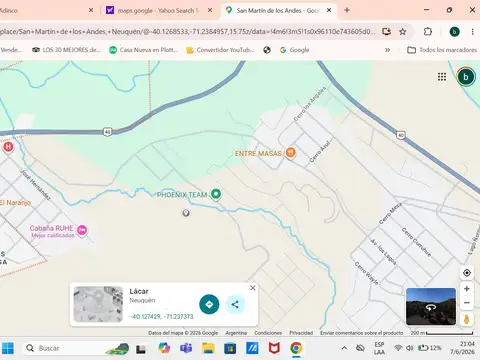Open the Windows Start menu

point(8,348)
